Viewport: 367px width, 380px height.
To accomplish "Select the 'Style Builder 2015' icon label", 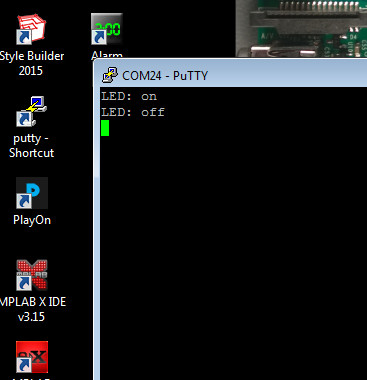I will click(32, 63).
